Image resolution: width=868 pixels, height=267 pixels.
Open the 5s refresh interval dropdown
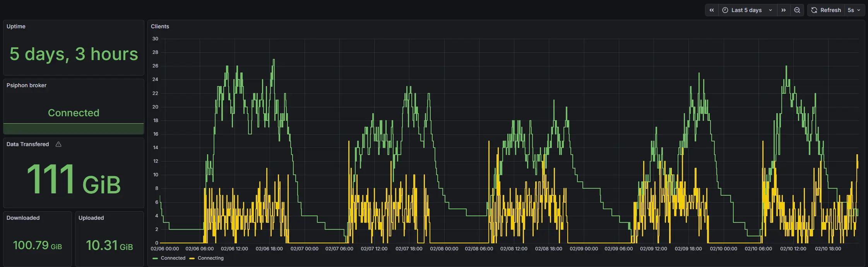854,10
